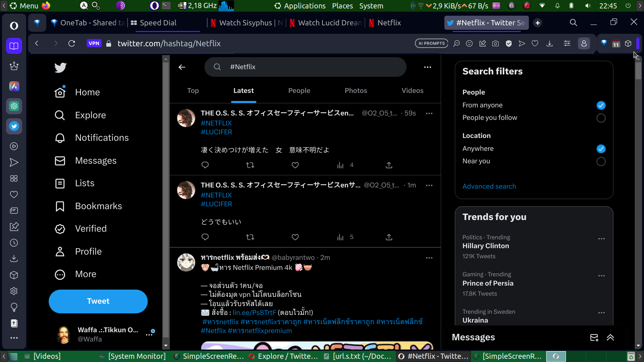Select the Near you radio button
This screenshot has width=644, height=362.
[601, 162]
